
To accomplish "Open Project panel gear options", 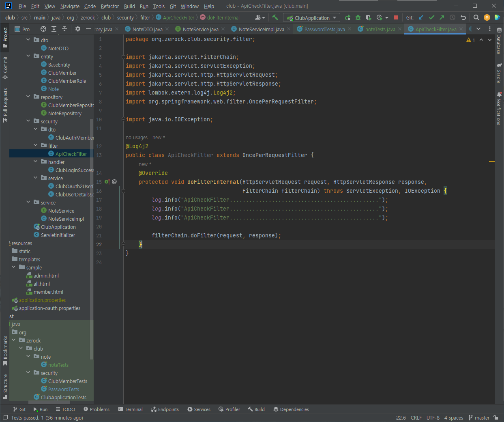I will (78, 29).
